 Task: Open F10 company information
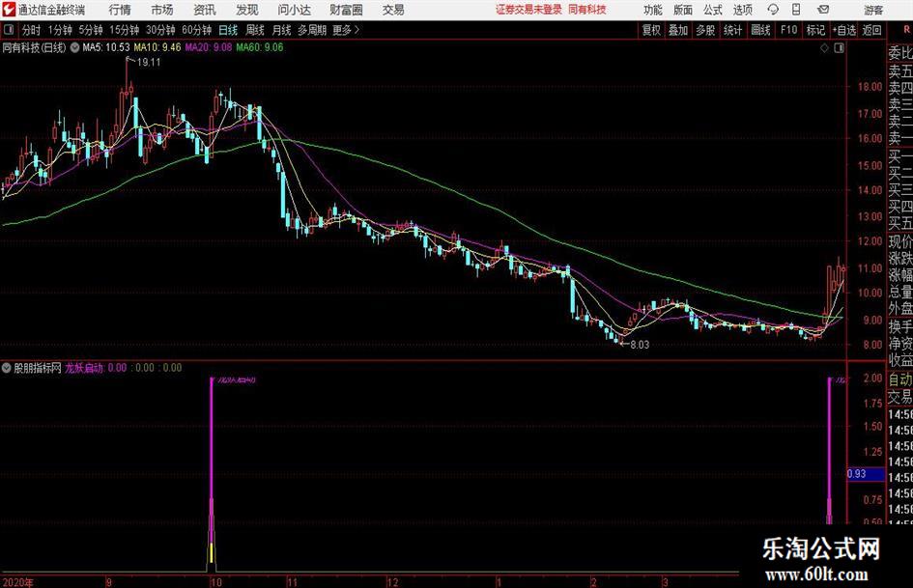pyautogui.click(x=788, y=30)
